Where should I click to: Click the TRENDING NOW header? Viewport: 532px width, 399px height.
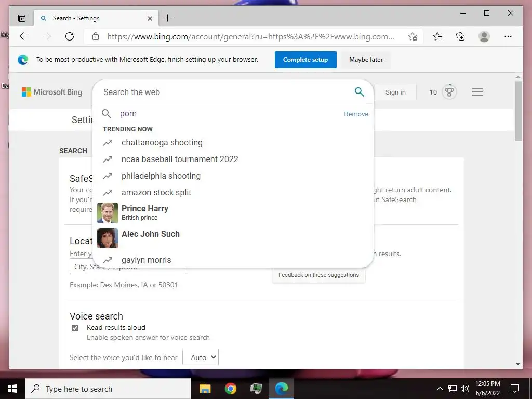(x=128, y=129)
